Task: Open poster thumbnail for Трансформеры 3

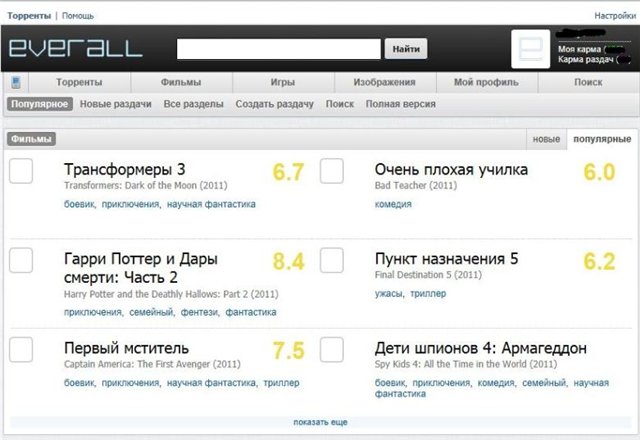Action: (x=21, y=171)
